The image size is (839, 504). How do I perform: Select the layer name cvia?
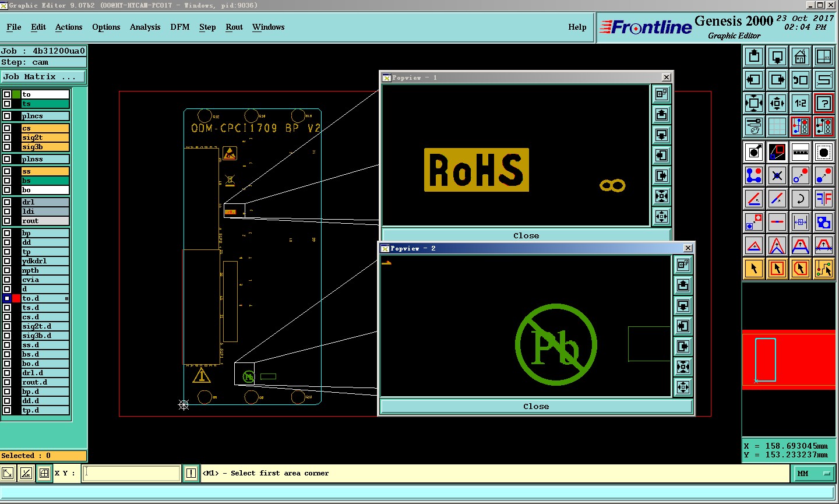point(45,280)
